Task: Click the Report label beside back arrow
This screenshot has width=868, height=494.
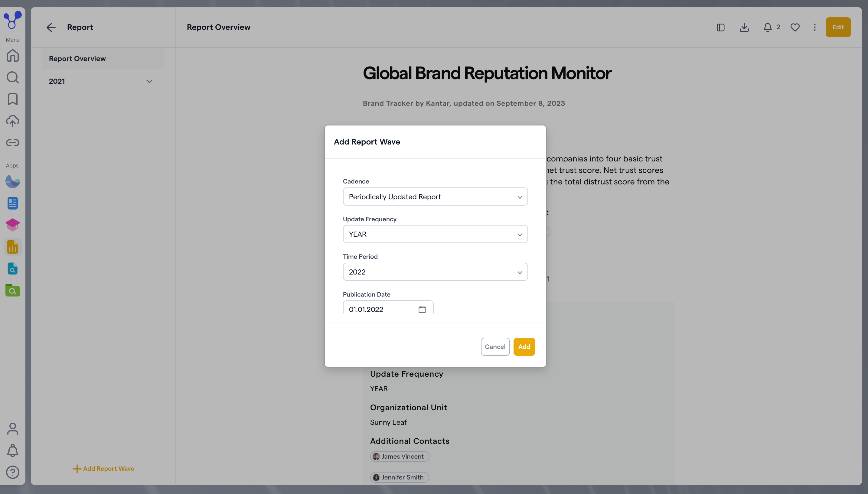Action: pyautogui.click(x=80, y=27)
